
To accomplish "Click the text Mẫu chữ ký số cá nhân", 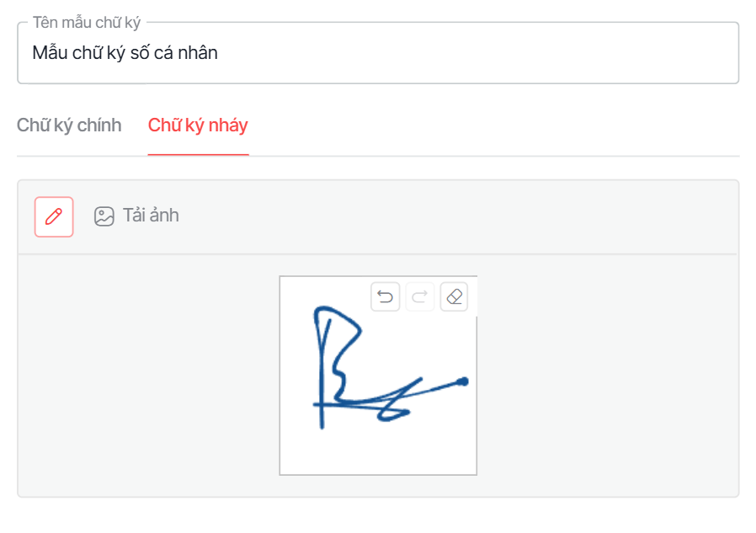I will tap(125, 53).
